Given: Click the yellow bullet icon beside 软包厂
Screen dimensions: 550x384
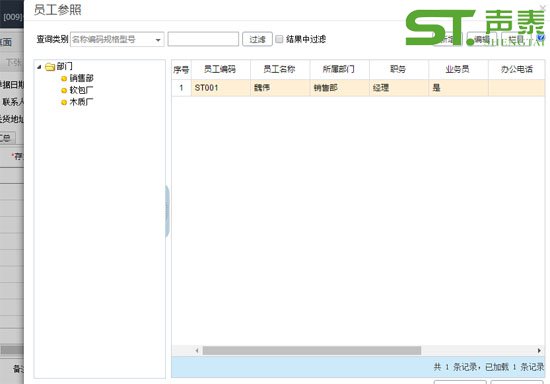Looking at the screenshot, I should pos(64,90).
